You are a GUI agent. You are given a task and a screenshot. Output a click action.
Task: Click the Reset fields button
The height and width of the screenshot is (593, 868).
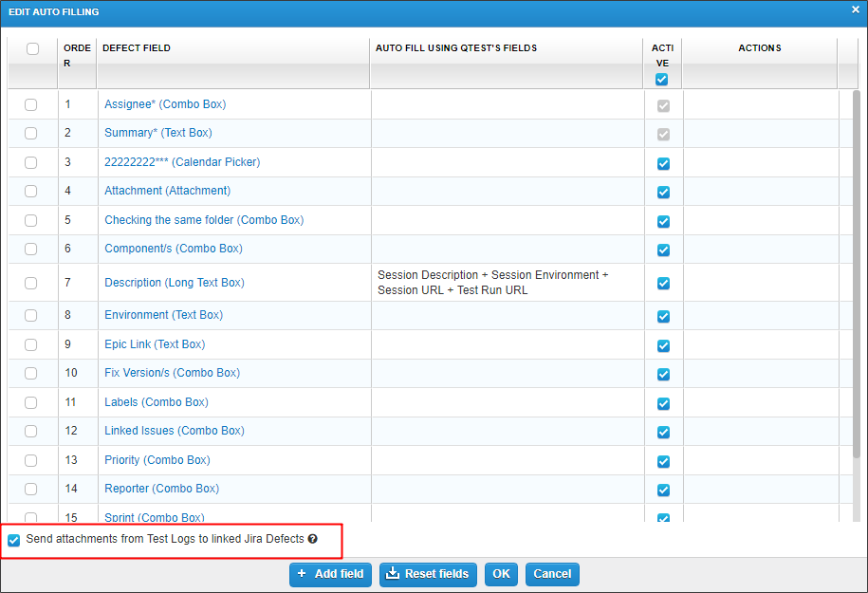(428, 574)
